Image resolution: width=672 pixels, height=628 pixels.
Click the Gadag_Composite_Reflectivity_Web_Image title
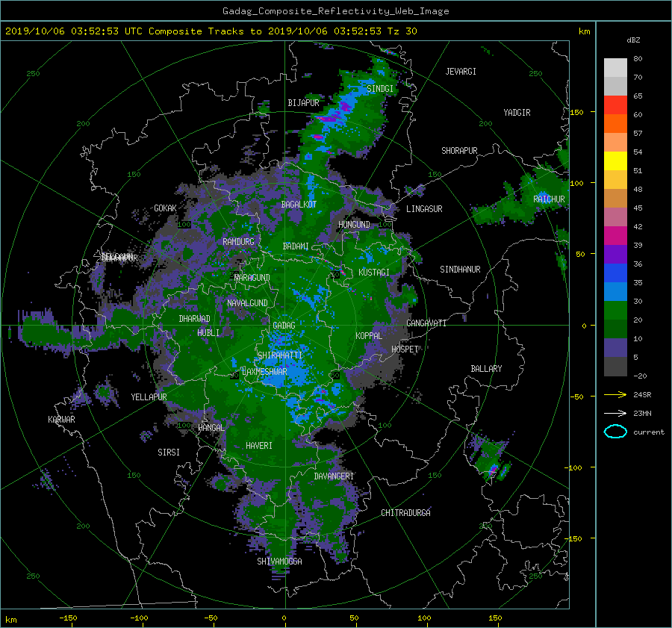pos(335,11)
